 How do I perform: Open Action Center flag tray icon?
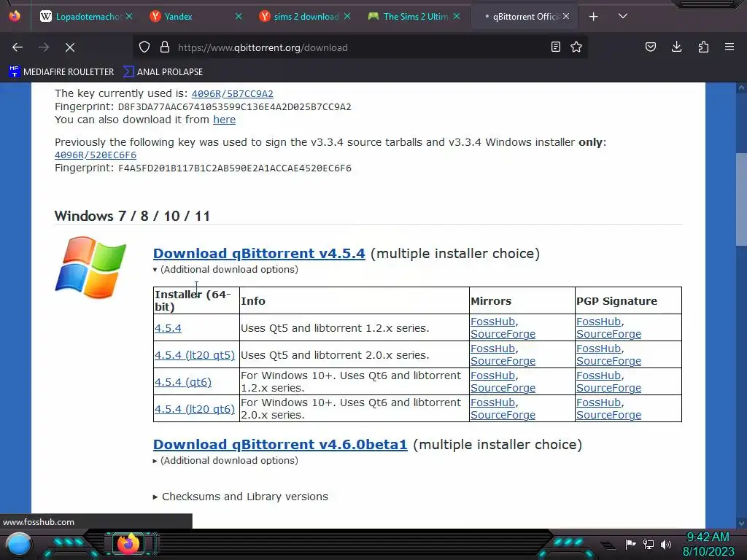(x=631, y=544)
